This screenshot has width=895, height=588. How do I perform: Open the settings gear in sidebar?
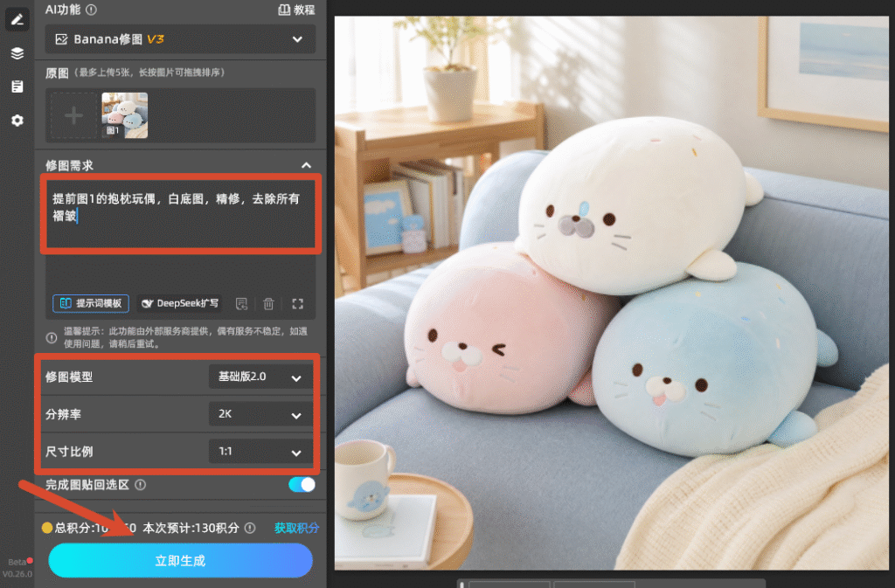tap(17, 121)
